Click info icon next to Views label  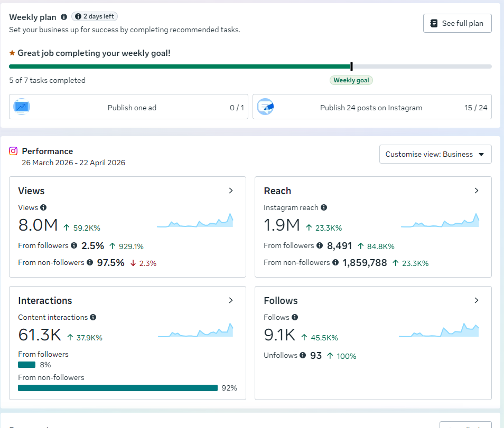(x=43, y=207)
